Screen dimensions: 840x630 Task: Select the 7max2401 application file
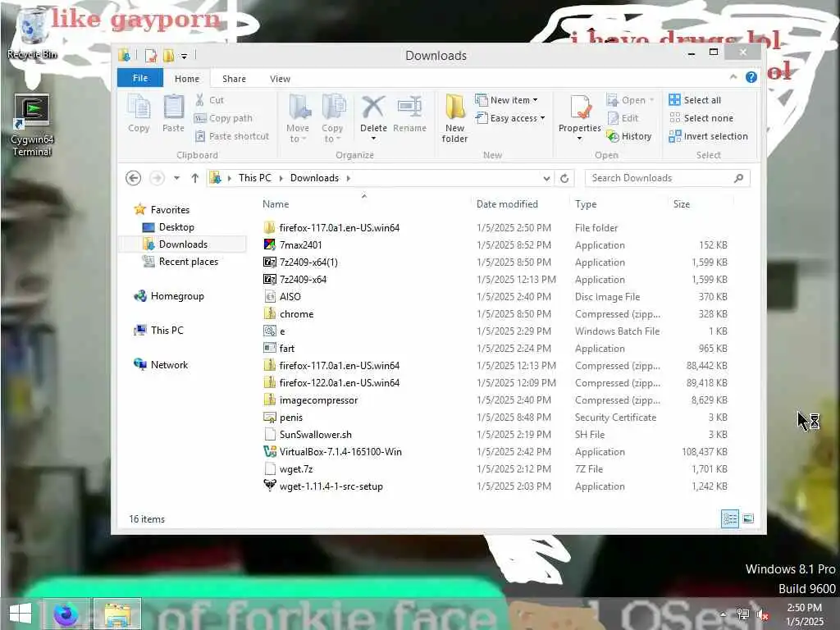495,244
